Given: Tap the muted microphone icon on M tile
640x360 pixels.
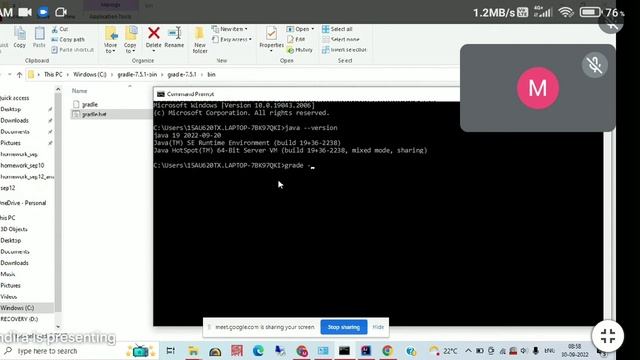Looking at the screenshot, I should [x=594, y=65].
